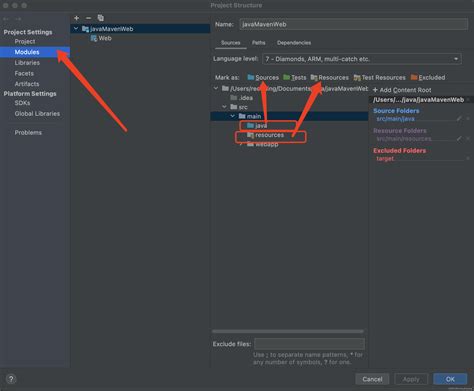The width and height of the screenshot is (474, 391).
Task: Select Libraries in Project Settings
Action: tap(27, 63)
